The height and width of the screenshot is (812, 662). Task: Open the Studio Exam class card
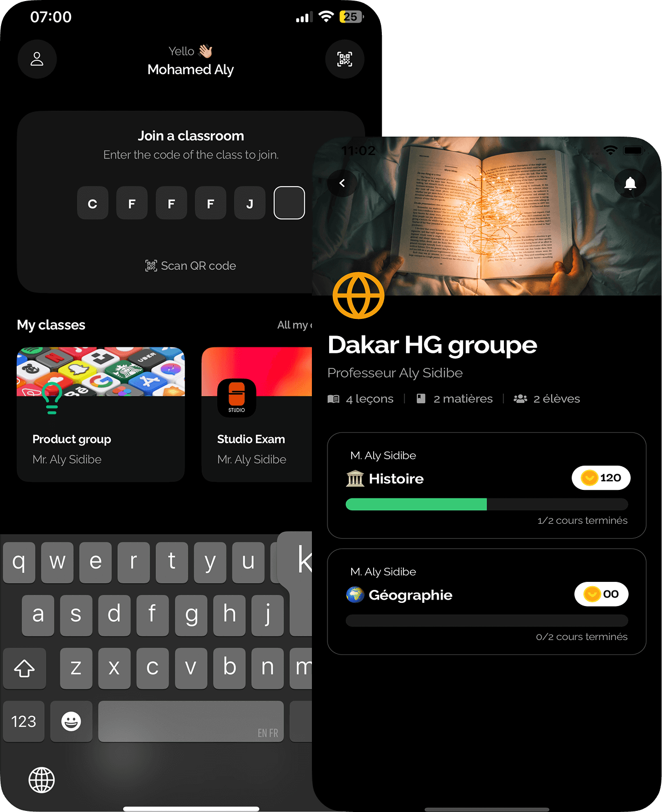pyautogui.click(x=257, y=414)
